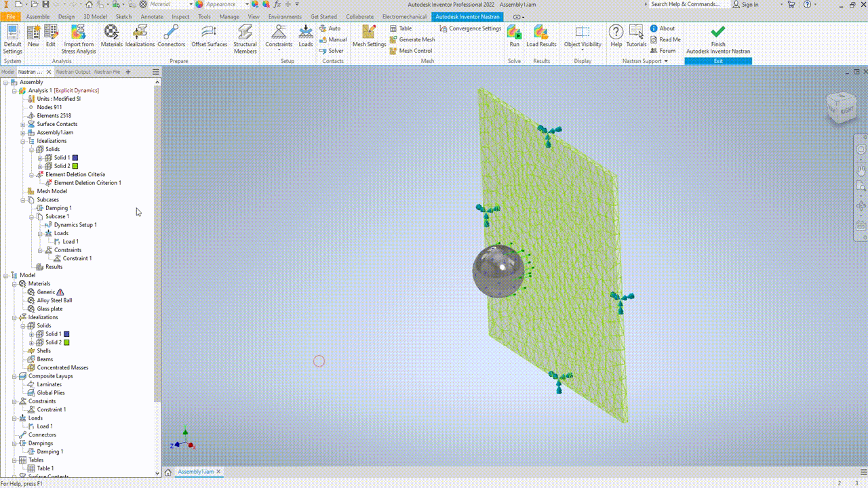The height and width of the screenshot is (488, 868).
Task: Open the About link in Nastran Support
Action: tap(663, 28)
